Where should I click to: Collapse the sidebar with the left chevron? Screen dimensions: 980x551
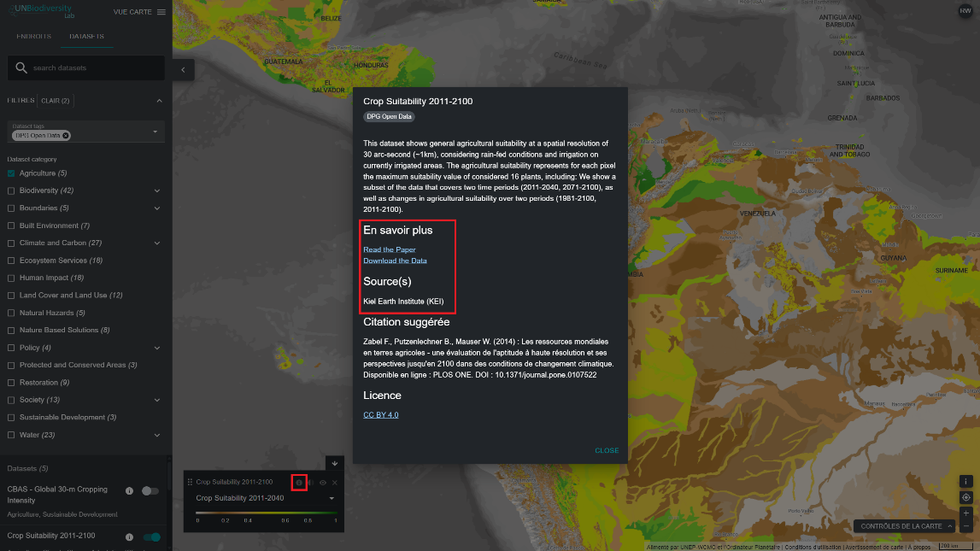(x=182, y=69)
